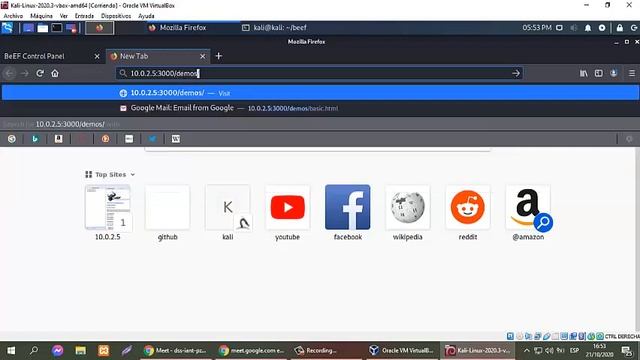640x360 pixels.
Task: Search with Wikipedia one-off engine icon
Action: pyautogui.click(x=176, y=139)
